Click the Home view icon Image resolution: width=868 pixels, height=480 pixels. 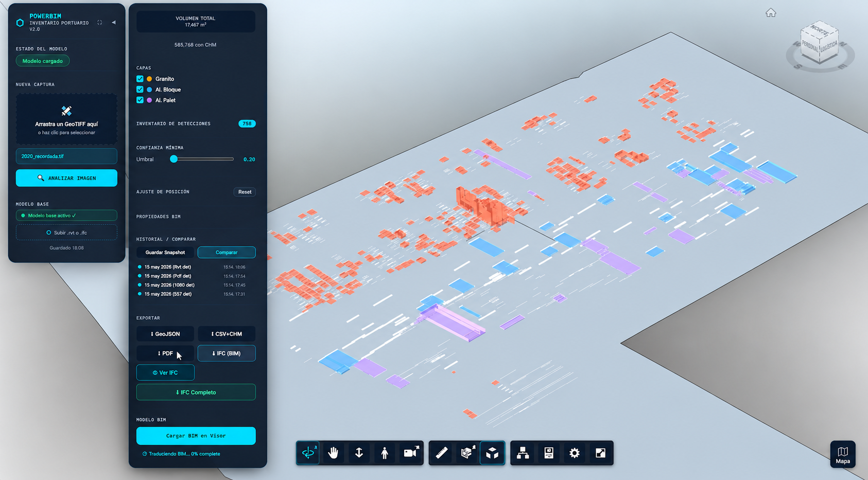coord(771,13)
